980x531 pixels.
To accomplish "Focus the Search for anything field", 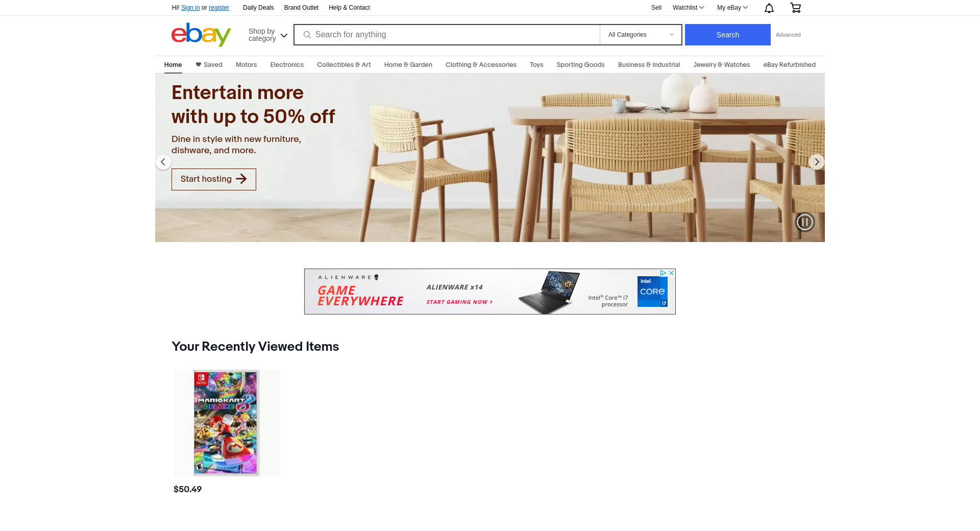I will tap(447, 35).
